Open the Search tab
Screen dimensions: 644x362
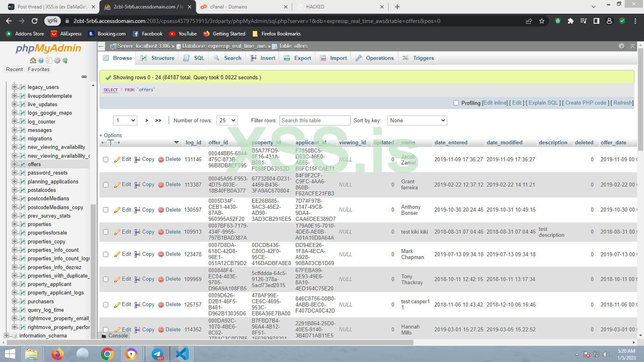(x=227, y=58)
